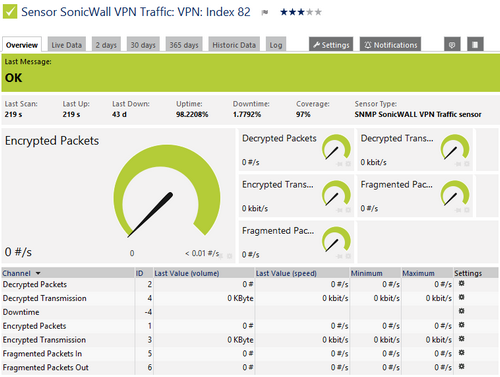Screen dimensions: 500x377
Task: Click pin icon on Decrypted Packets gauge
Action: [x=340, y=164]
